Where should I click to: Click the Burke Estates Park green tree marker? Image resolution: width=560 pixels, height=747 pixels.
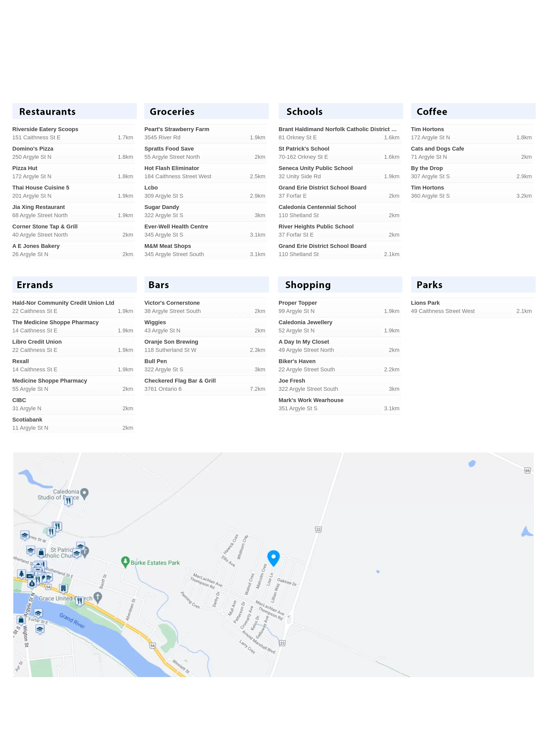(125, 562)
